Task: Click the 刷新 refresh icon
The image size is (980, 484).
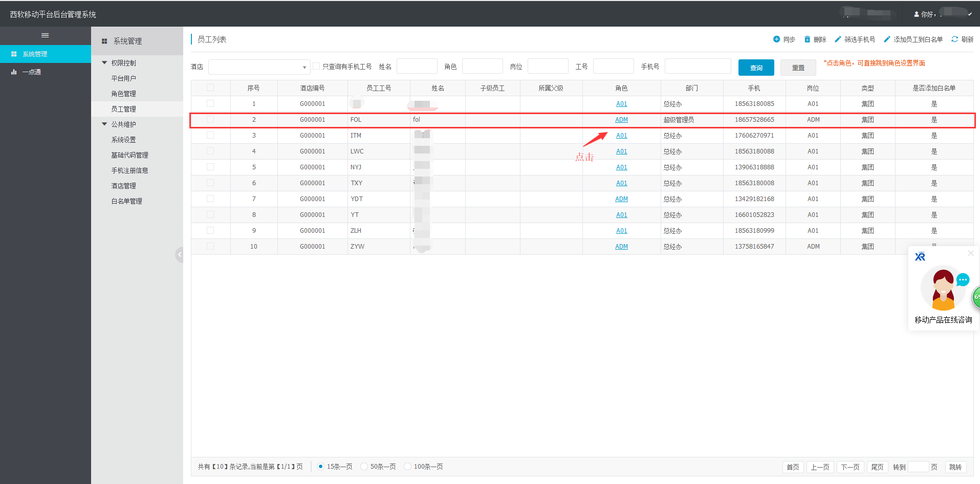Action: (954, 39)
